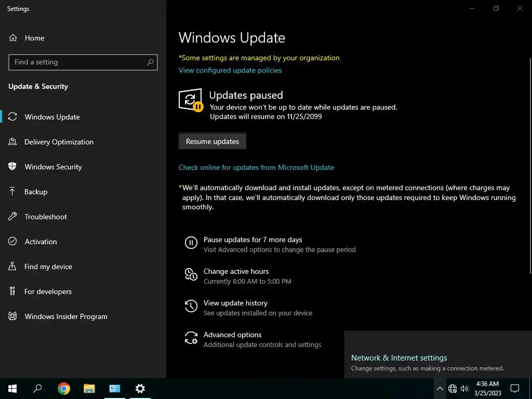Viewport: 532px width, 399px height.
Task: Click the pause circle icon beside Pause updates
Action: click(x=191, y=243)
